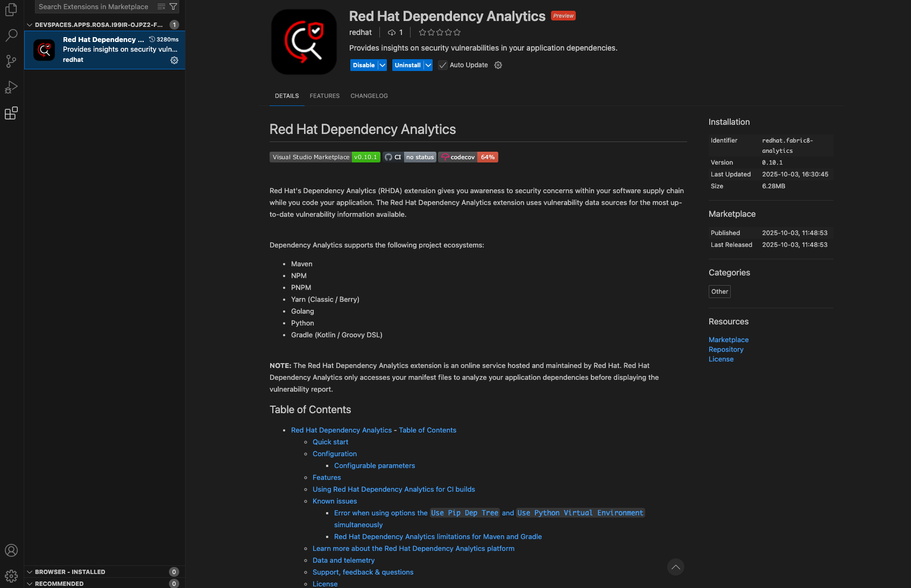Select the Other category tag

719,292
